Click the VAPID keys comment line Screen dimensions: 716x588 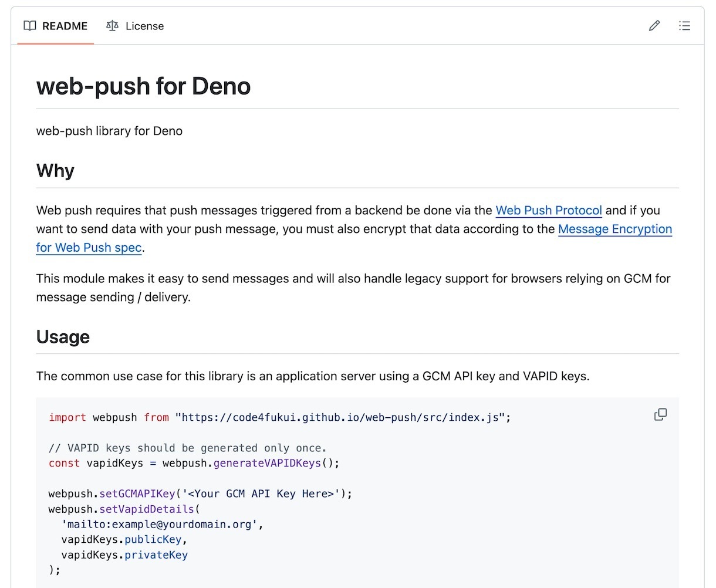coord(187,448)
